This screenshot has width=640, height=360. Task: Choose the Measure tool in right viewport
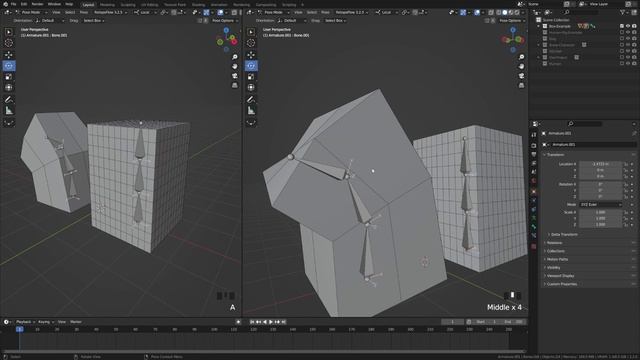(251, 111)
